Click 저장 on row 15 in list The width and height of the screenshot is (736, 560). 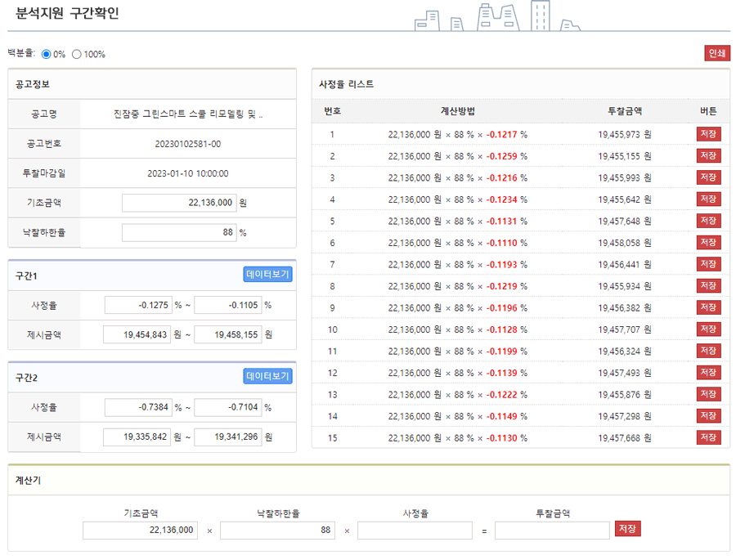click(x=708, y=437)
